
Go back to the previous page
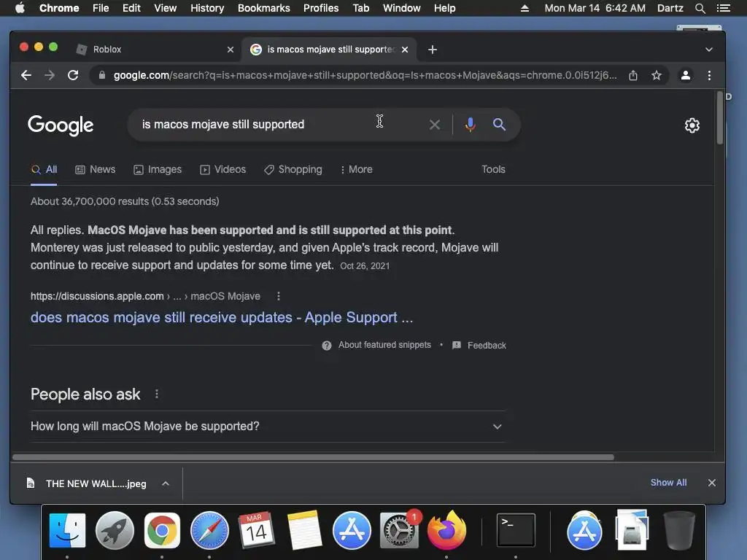(x=26, y=75)
